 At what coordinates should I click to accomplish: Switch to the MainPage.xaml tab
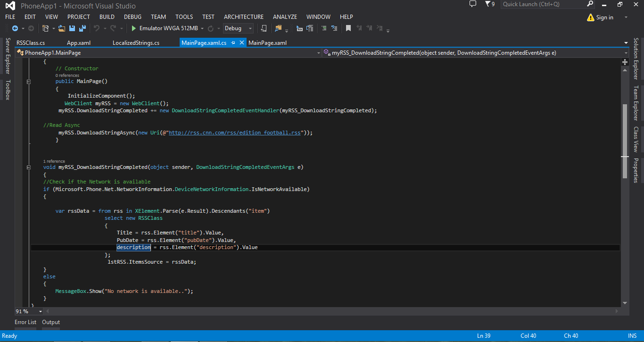(x=267, y=43)
